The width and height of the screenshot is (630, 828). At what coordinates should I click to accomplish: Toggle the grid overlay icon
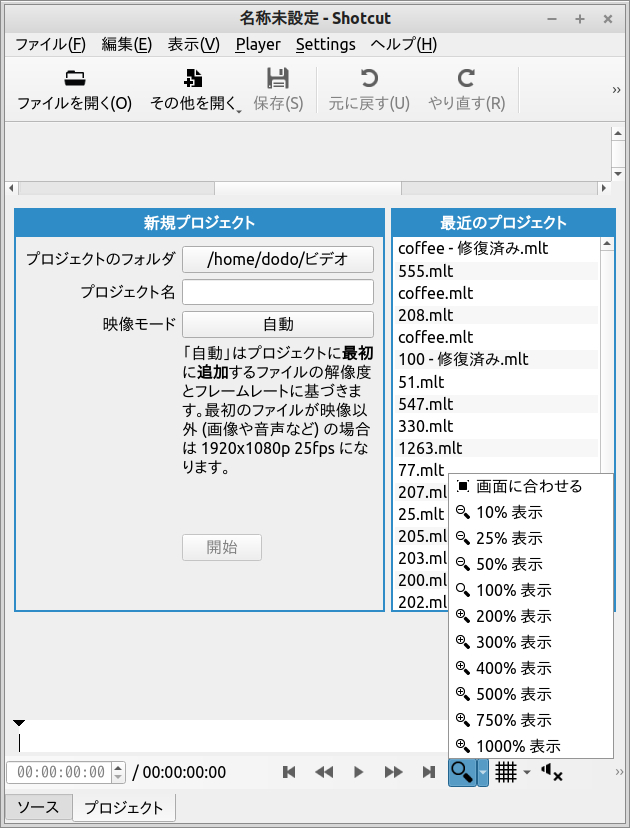505,773
